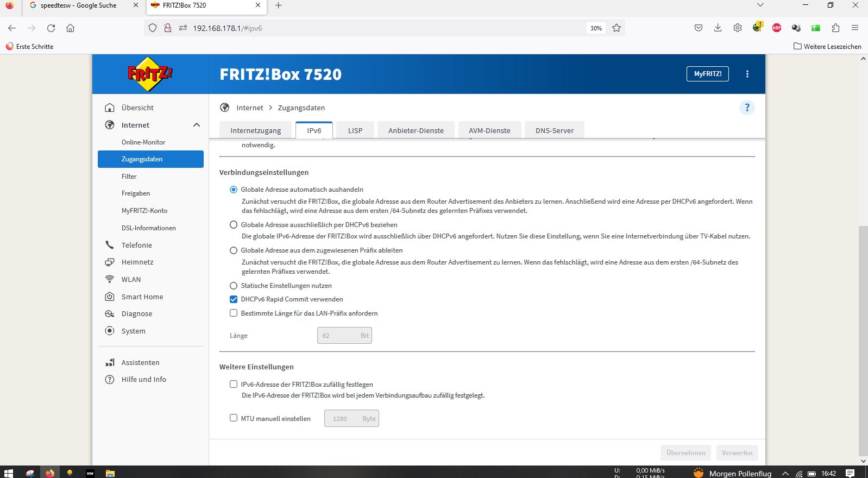
Task: Open the LISP tab
Action: (x=355, y=130)
